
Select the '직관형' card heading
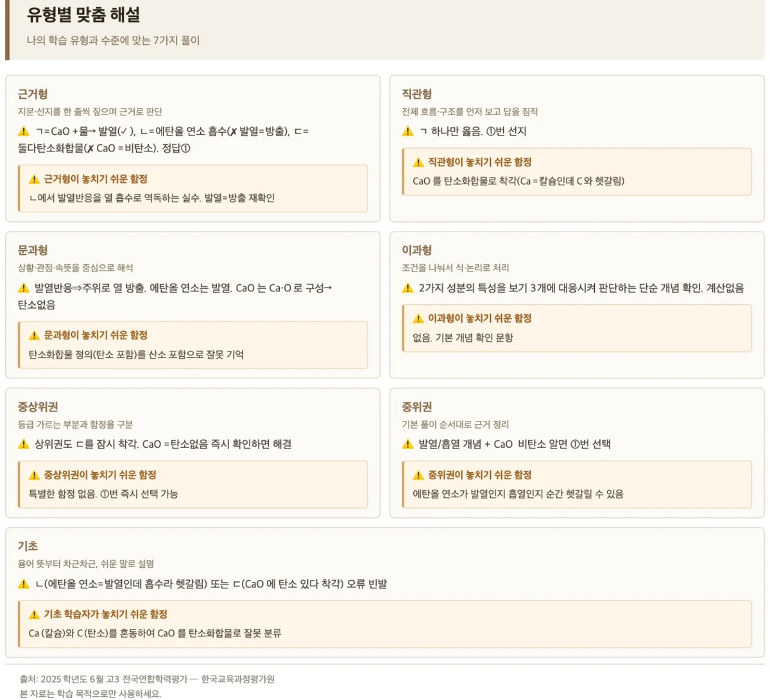pos(417,94)
